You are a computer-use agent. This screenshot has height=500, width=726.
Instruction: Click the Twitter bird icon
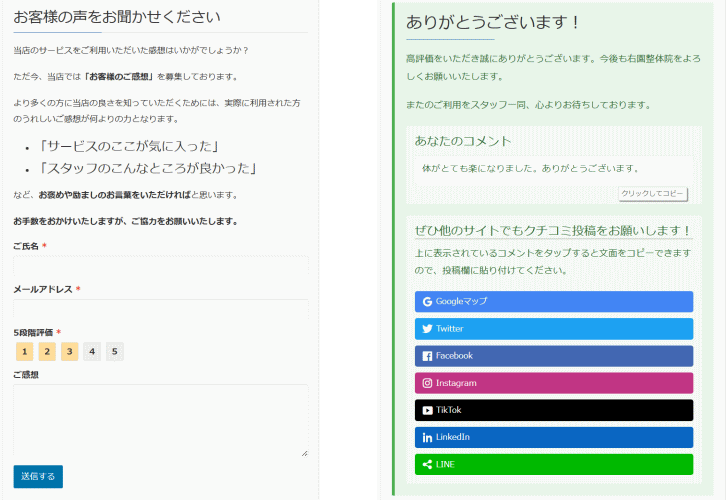pos(427,329)
